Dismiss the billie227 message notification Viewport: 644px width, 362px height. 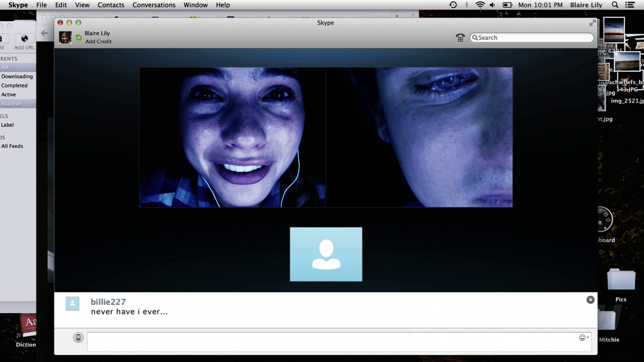click(590, 300)
